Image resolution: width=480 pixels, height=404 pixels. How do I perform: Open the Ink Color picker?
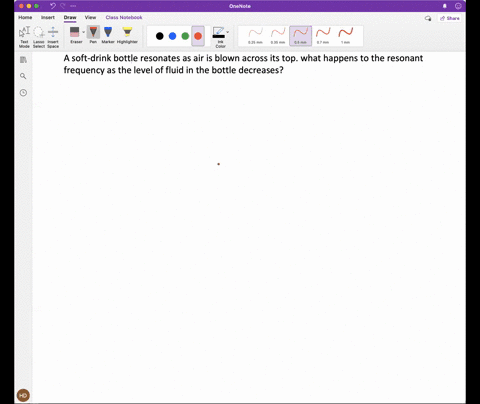click(219, 37)
